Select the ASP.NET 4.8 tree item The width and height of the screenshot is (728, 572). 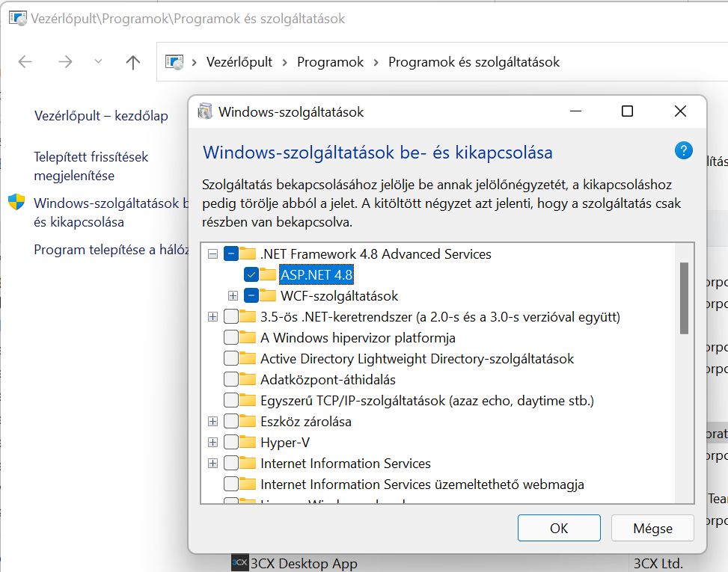(316, 274)
